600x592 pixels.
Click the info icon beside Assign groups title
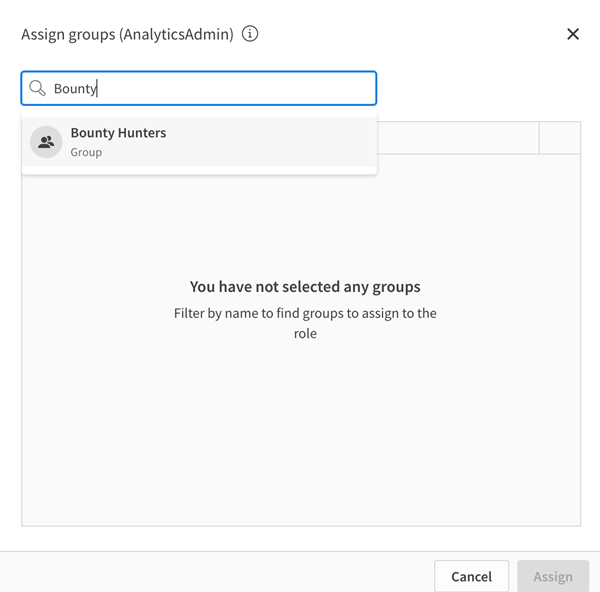click(x=250, y=34)
